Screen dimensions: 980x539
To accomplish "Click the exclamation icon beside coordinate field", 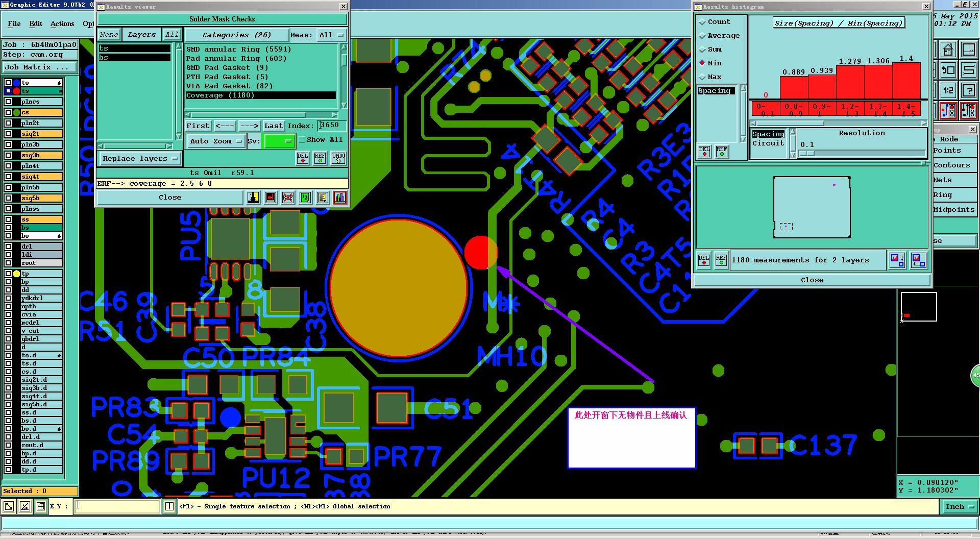I will tap(169, 506).
